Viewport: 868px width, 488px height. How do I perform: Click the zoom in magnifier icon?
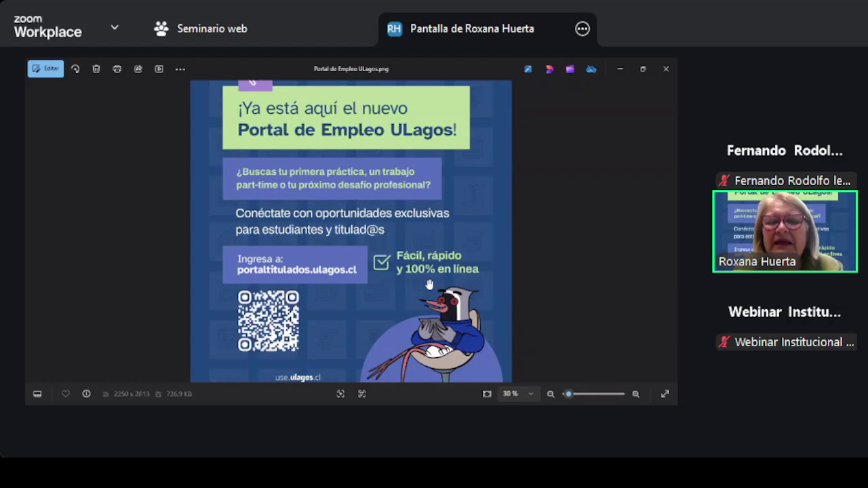point(635,394)
